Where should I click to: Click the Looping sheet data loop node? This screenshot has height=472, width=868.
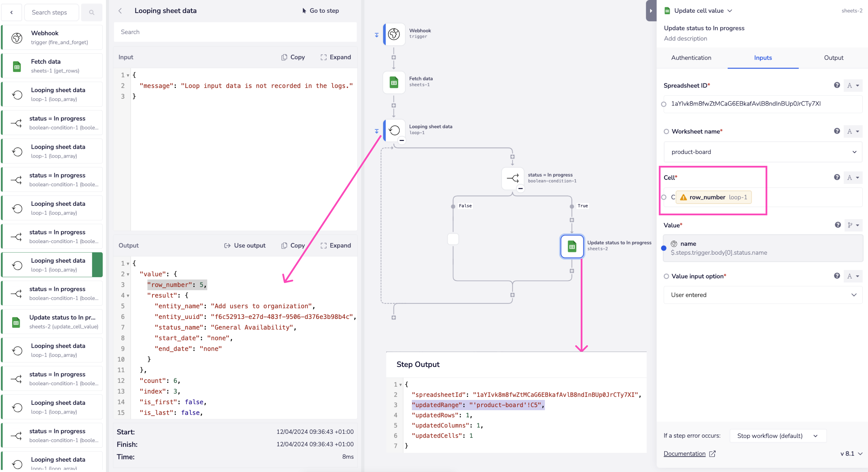click(x=394, y=130)
